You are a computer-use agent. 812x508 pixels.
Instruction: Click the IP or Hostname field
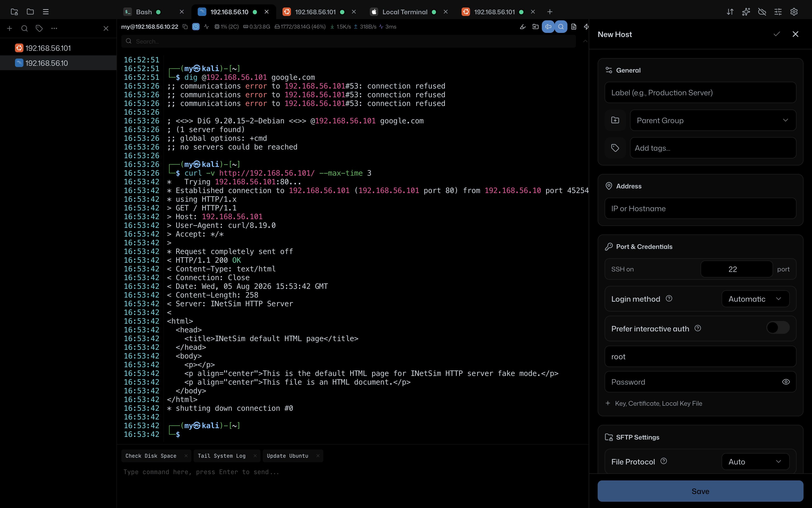(x=700, y=208)
